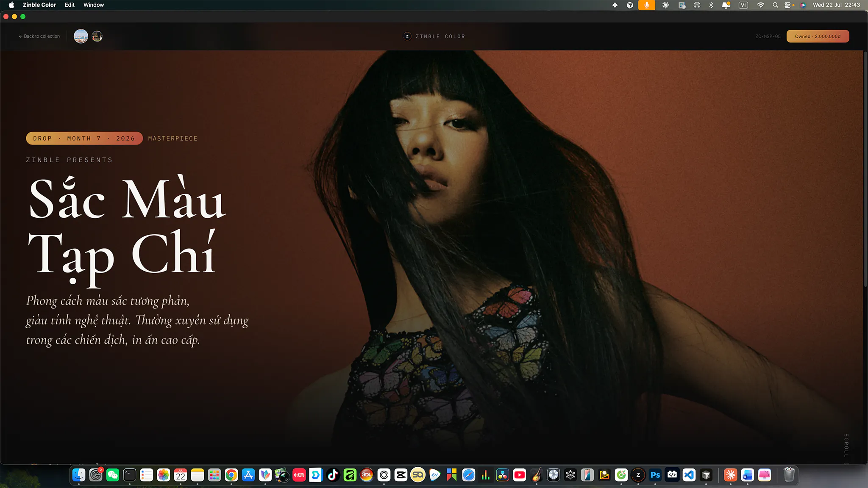Open Photoshop from the dock
This screenshot has width=868, height=488.
click(x=655, y=475)
